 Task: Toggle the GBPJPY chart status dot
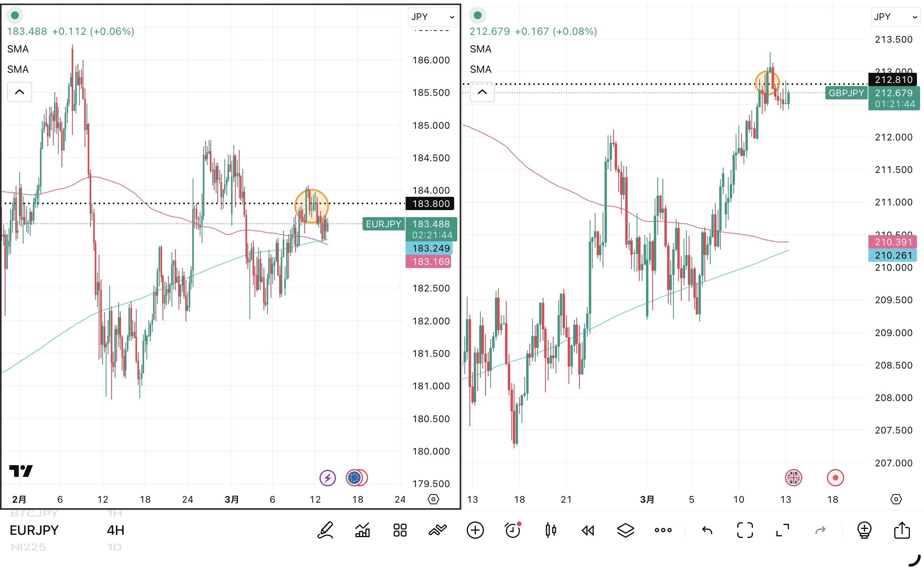(477, 16)
